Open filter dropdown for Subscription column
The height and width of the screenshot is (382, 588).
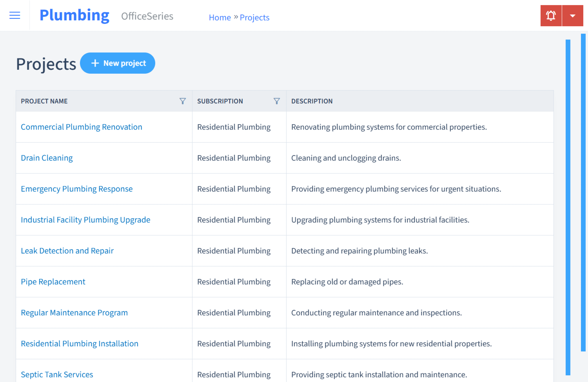coord(277,101)
